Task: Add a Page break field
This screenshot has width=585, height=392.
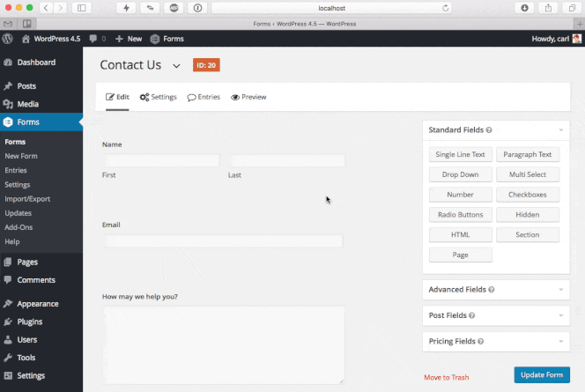Action: coord(461,255)
